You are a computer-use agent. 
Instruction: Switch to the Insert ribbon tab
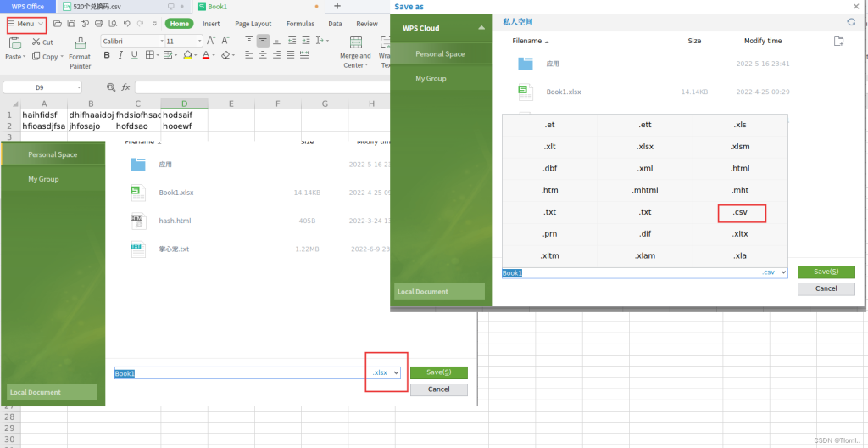click(211, 24)
